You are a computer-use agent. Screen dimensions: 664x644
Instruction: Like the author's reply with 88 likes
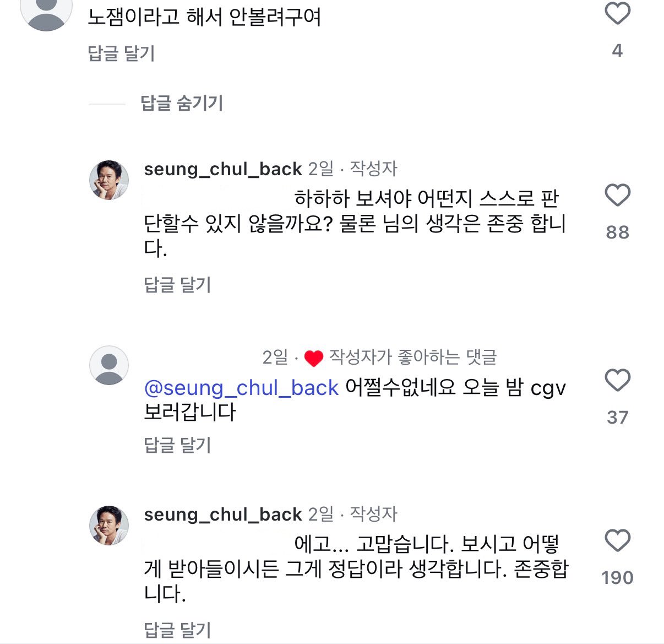click(617, 196)
